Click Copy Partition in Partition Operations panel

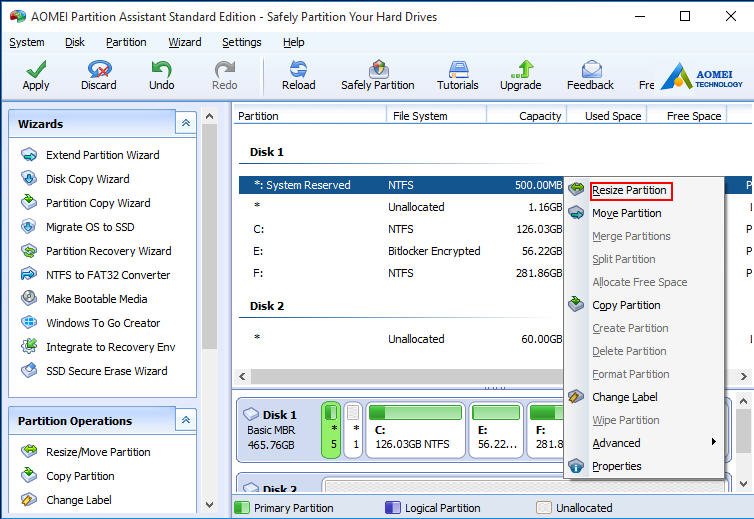tap(80, 476)
